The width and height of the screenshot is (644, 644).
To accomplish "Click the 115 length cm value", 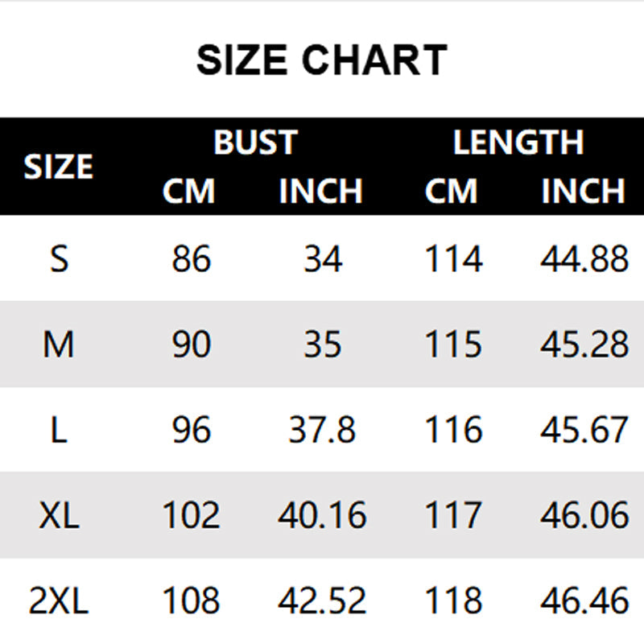I will [x=453, y=345].
